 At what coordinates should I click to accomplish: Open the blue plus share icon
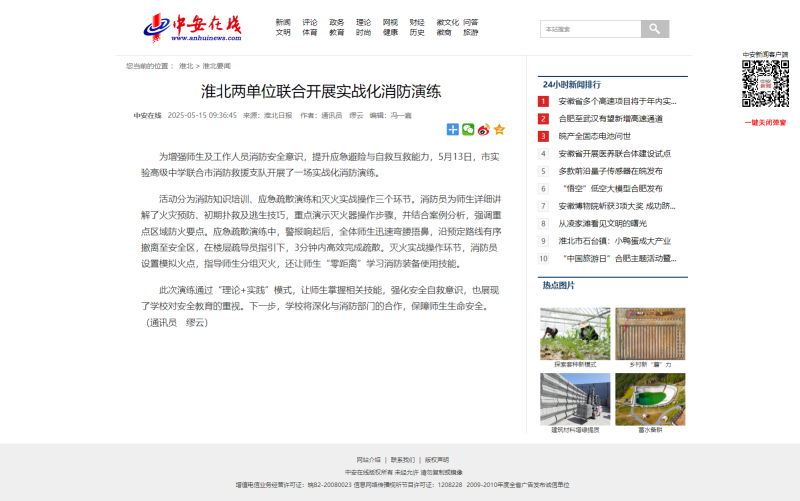(x=453, y=130)
